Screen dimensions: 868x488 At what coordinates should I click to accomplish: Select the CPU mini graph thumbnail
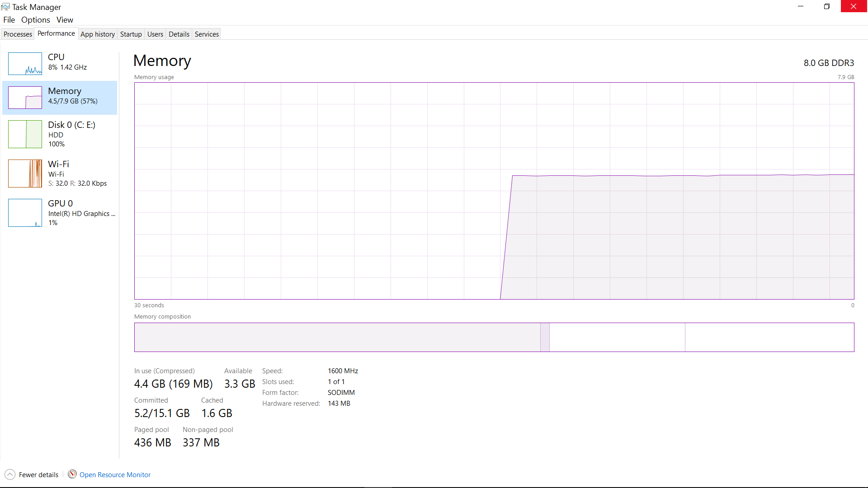coord(25,64)
